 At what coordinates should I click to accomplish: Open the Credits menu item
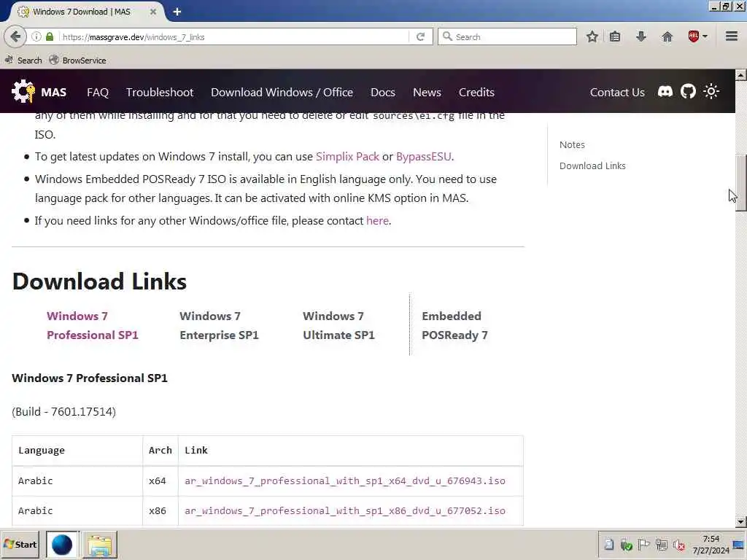pos(476,93)
